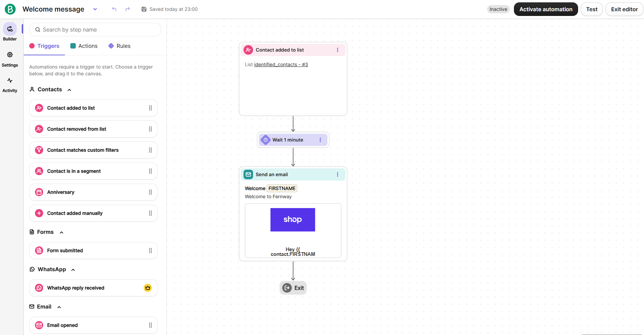Select the Contact is in a segment trigger
The width and height of the screenshot is (644, 335).
click(93, 171)
